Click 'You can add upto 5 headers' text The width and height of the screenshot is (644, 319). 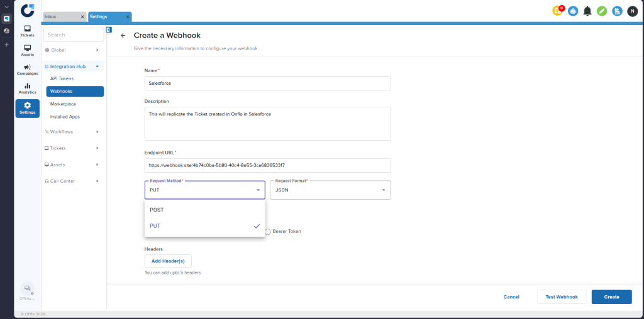pyautogui.click(x=172, y=273)
